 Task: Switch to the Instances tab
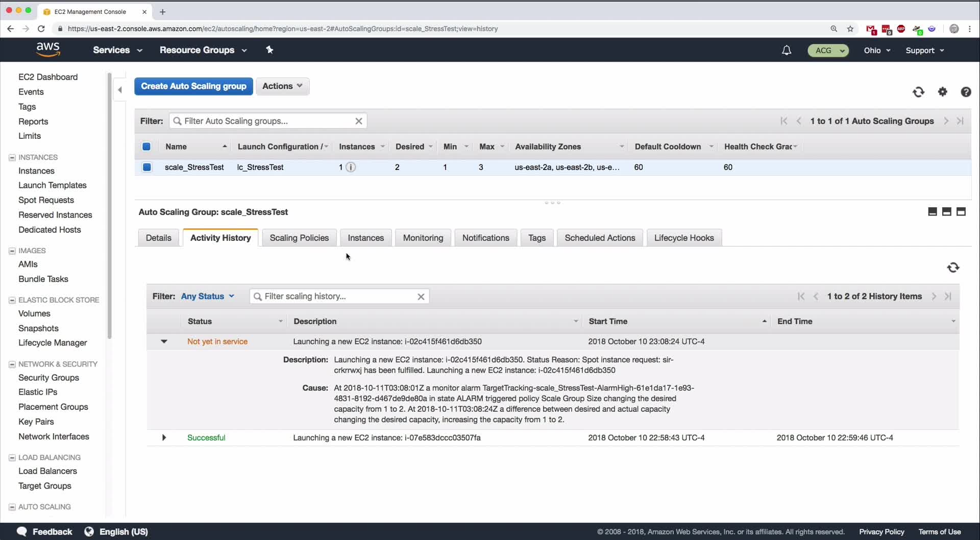pyautogui.click(x=365, y=238)
